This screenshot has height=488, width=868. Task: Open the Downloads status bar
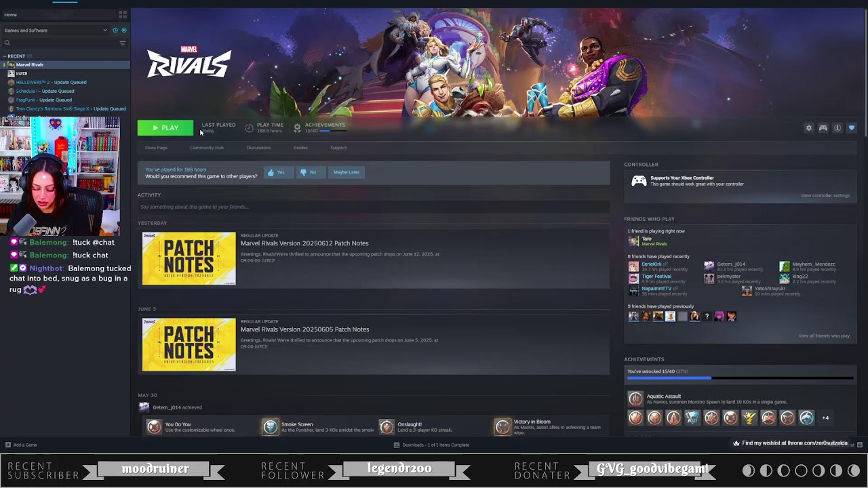click(432, 445)
